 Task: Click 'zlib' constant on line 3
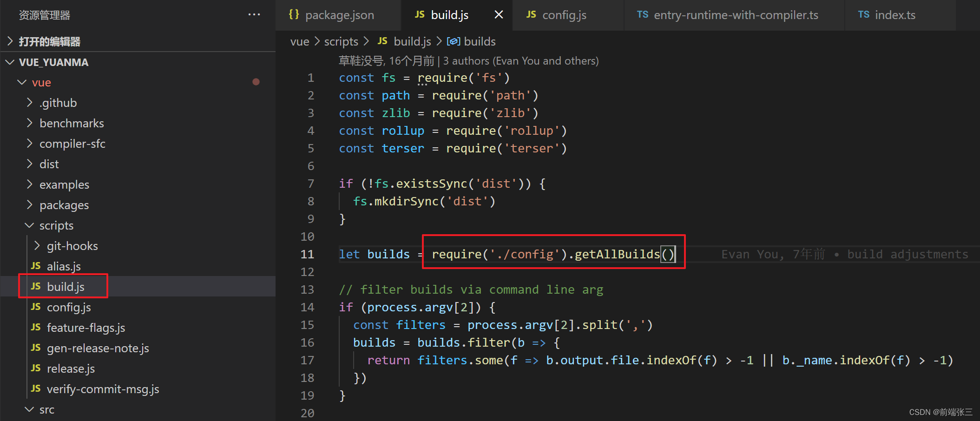point(396,113)
